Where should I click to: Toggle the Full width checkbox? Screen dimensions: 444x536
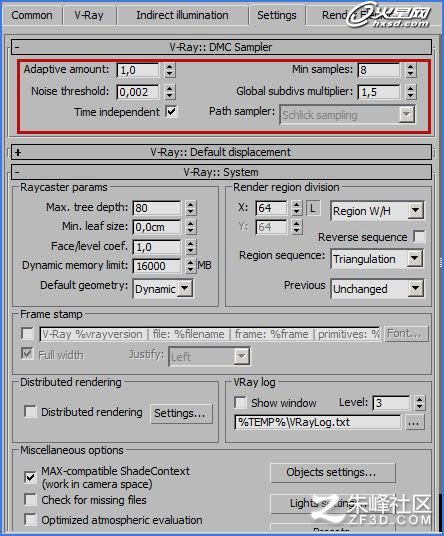(x=27, y=353)
